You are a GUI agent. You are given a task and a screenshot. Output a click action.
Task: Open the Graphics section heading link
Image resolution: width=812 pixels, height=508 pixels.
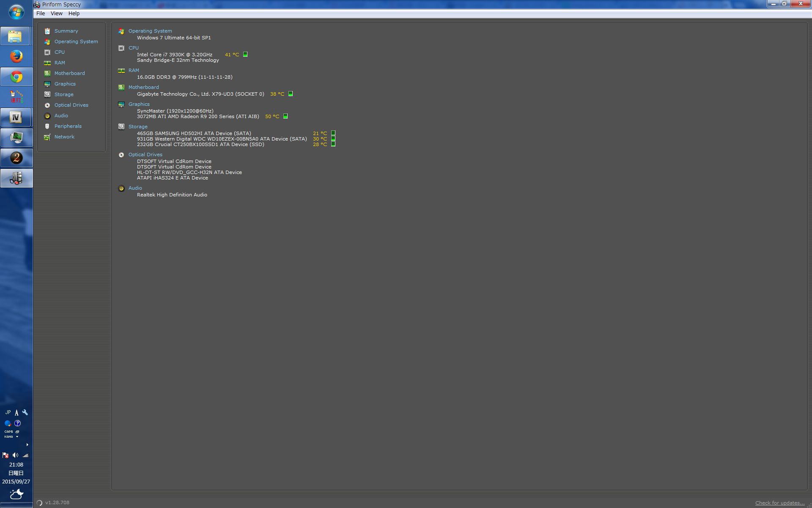click(x=139, y=104)
